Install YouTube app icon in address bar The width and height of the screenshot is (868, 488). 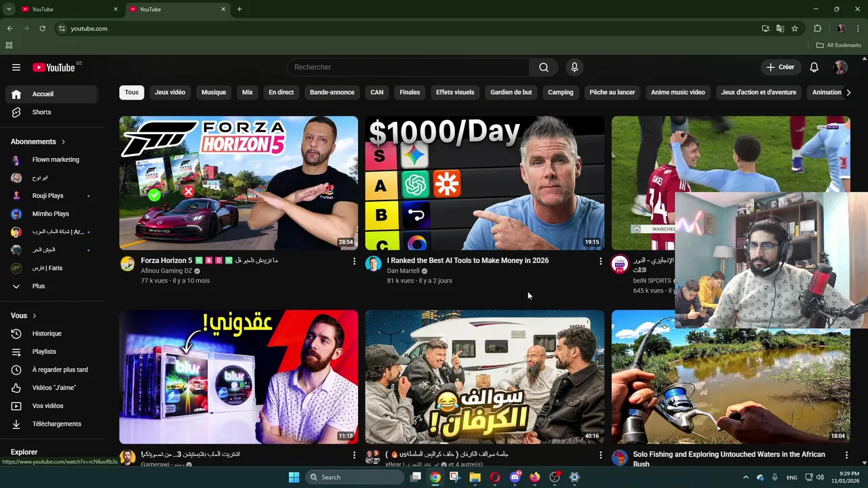pos(766,28)
